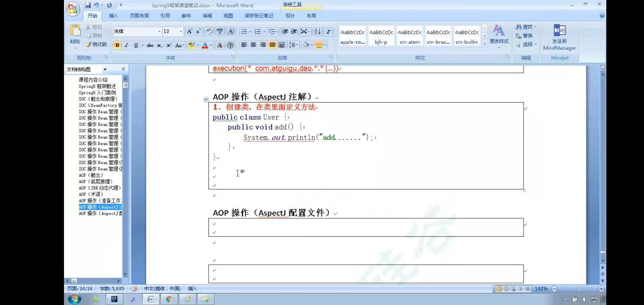Shrink font size with the small A button
Viewport: 644px width, 305px height.
tap(198, 31)
